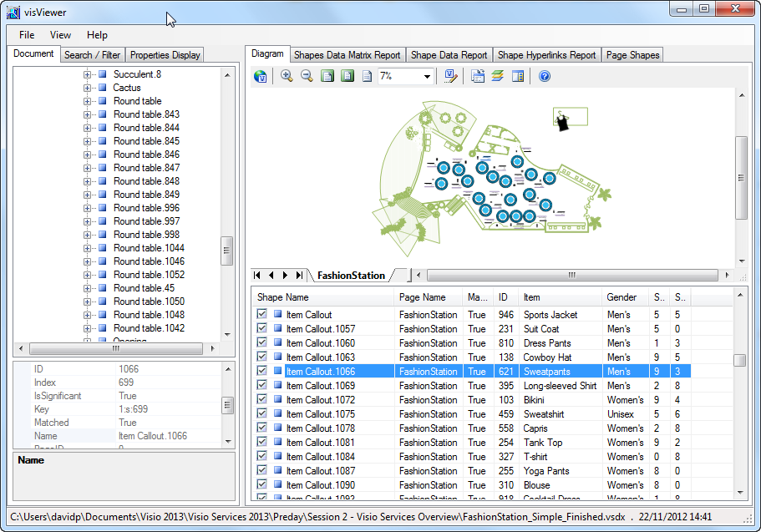
Task: Select the Zoom Out magnifier tool
Action: click(306, 76)
